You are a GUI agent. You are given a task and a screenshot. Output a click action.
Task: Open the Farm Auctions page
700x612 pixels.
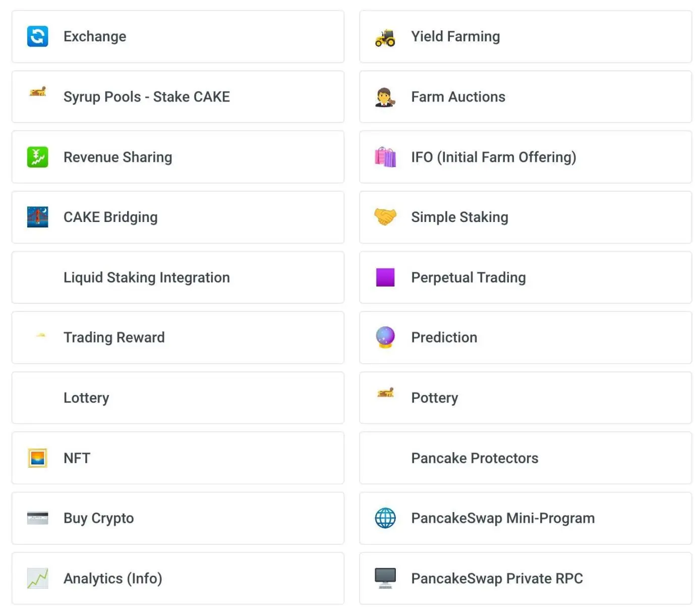(458, 97)
